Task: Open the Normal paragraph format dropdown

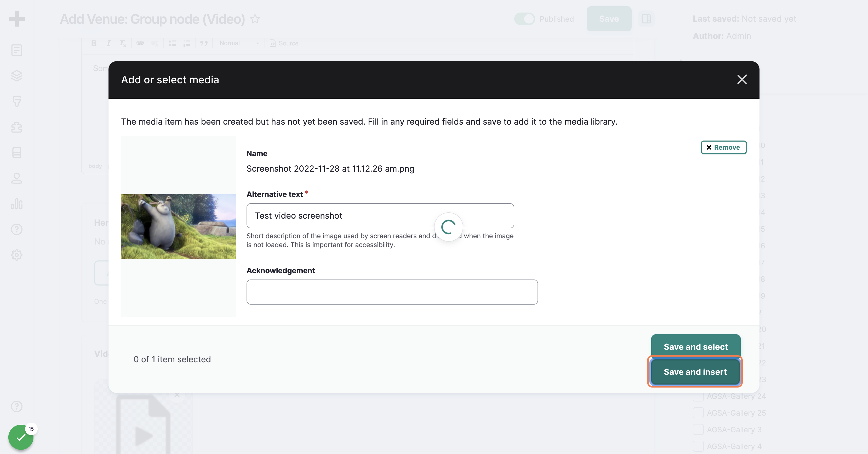Action: point(239,43)
